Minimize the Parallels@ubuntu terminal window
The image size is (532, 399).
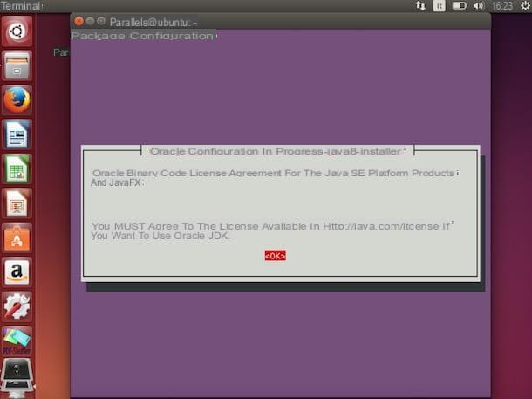[x=90, y=22]
